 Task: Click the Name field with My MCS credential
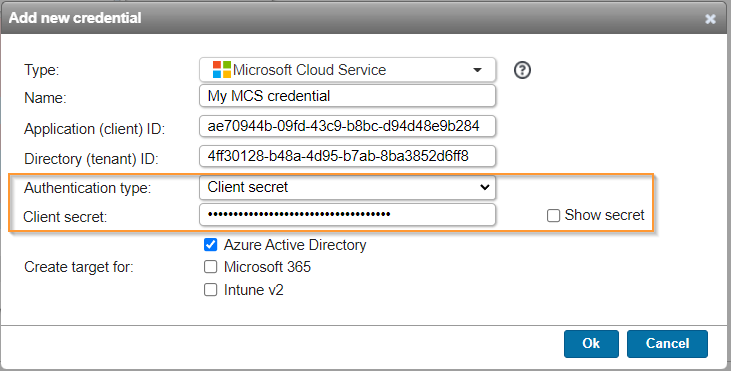[347, 96]
